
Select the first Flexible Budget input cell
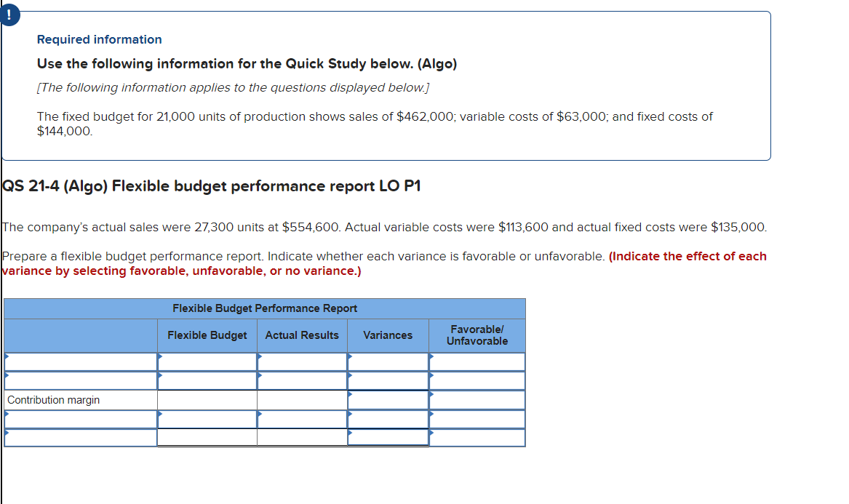coord(207,361)
